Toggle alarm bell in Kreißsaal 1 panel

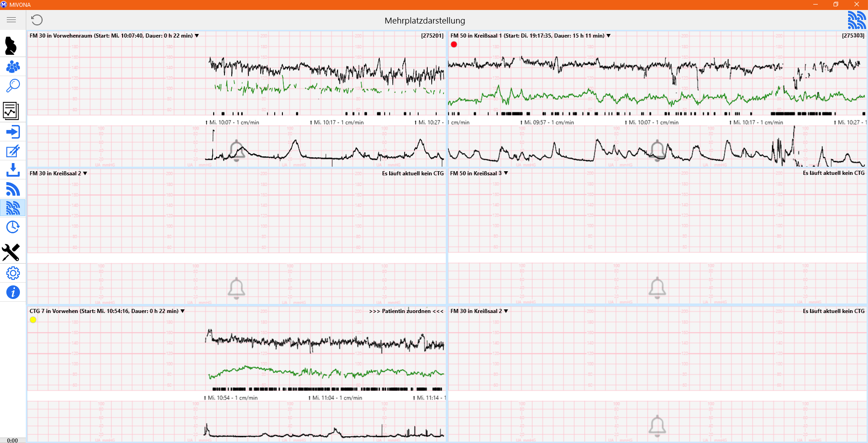coord(657,150)
